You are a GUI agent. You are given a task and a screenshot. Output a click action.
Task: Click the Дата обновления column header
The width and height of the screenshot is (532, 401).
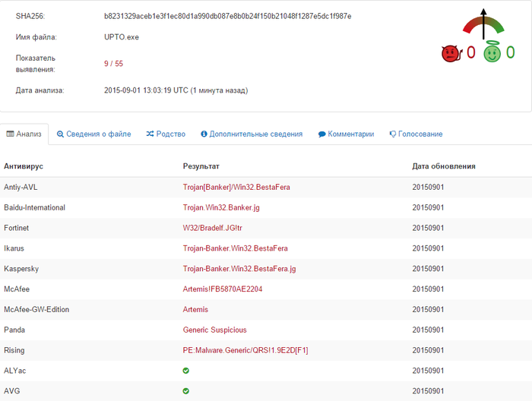444,166
